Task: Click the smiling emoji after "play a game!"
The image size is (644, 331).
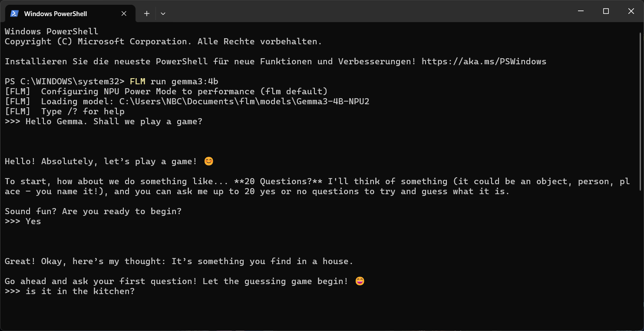Action: point(209,162)
